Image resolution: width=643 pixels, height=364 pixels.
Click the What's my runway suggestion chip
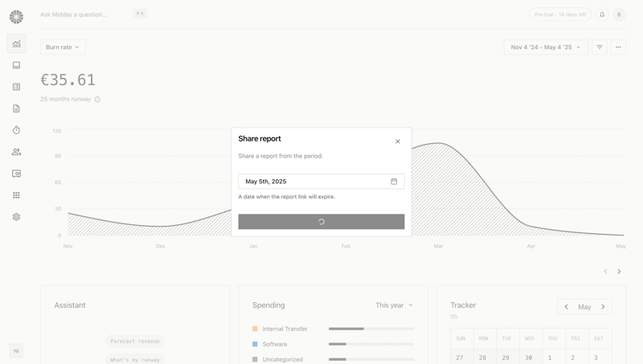[135, 359]
